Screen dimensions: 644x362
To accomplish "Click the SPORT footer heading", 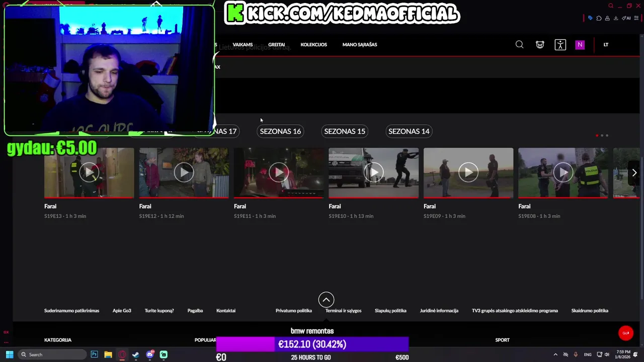I will (x=502, y=340).
